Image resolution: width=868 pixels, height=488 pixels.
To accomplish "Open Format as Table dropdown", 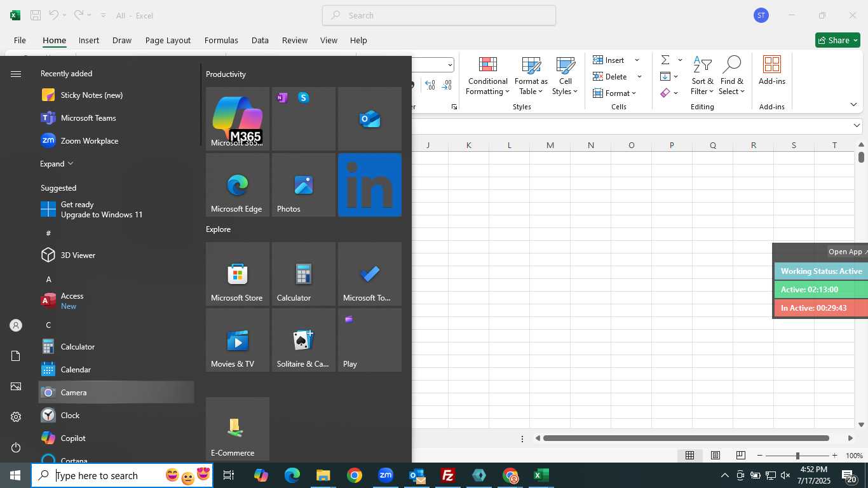I will pyautogui.click(x=531, y=76).
